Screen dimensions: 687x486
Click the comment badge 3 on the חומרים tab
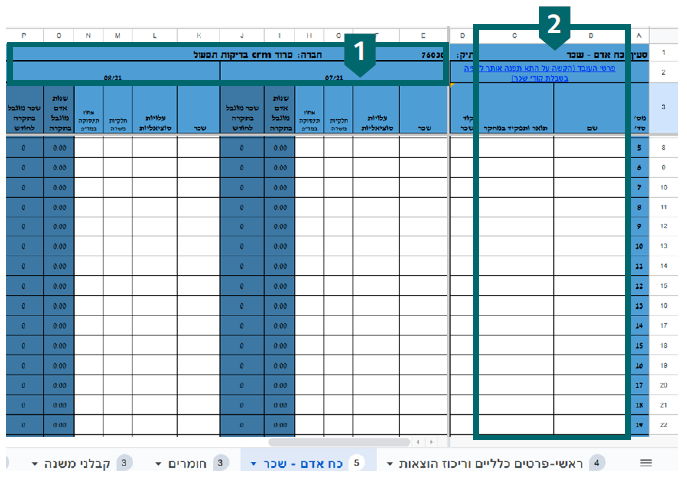point(221,463)
